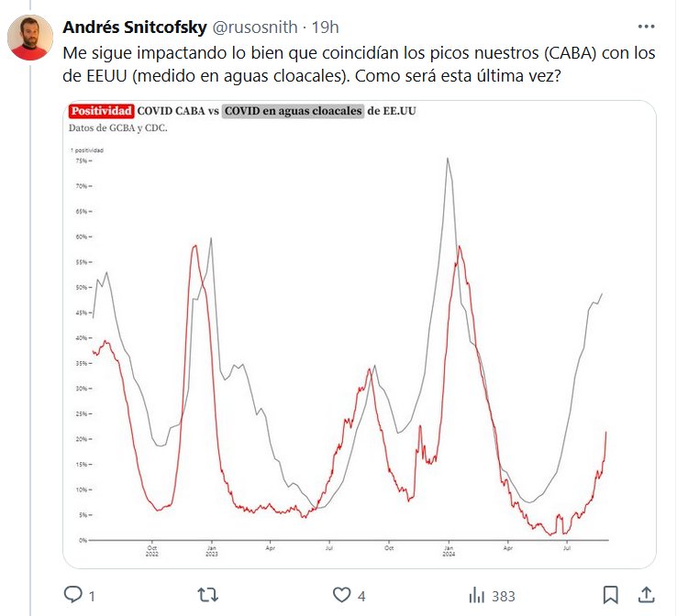Screen dimensions: 677x616
Task: Click the tweet text about CABA peaks
Action: click(x=359, y=65)
